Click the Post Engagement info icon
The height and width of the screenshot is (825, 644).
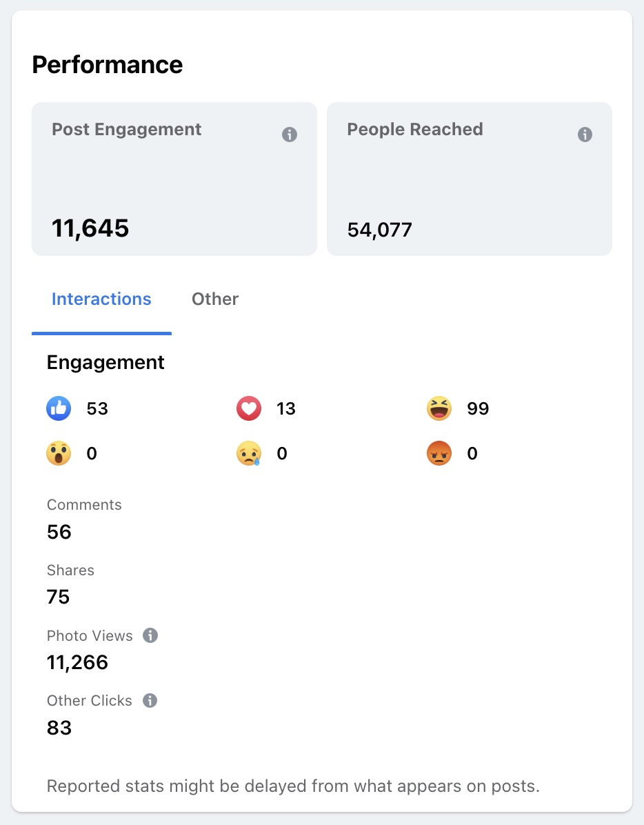(x=290, y=135)
